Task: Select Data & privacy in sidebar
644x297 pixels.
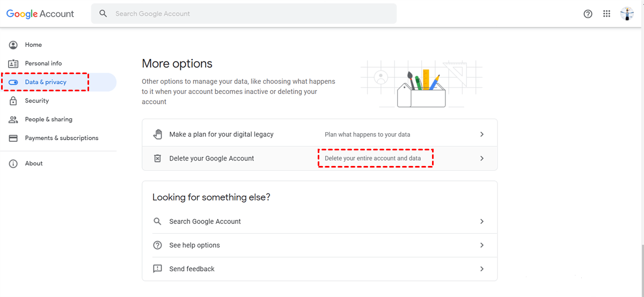Action: (46, 82)
